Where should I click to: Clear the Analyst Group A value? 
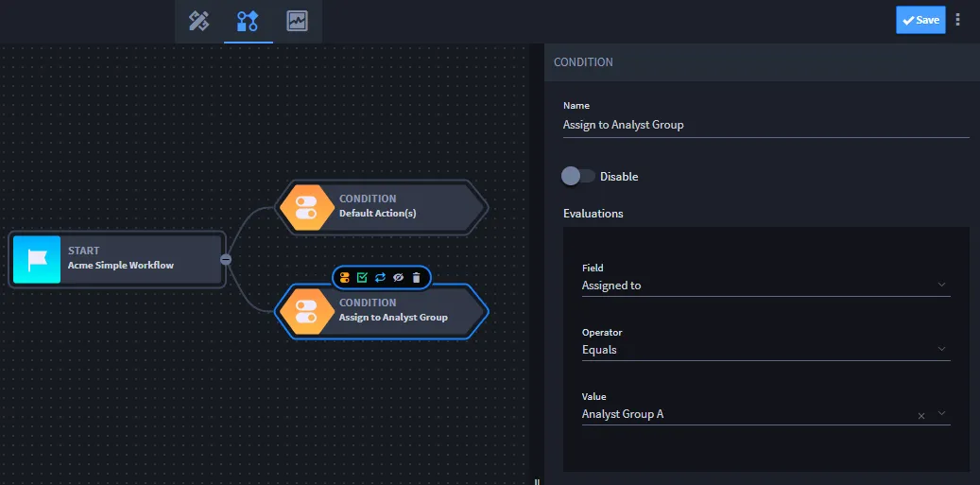click(921, 416)
